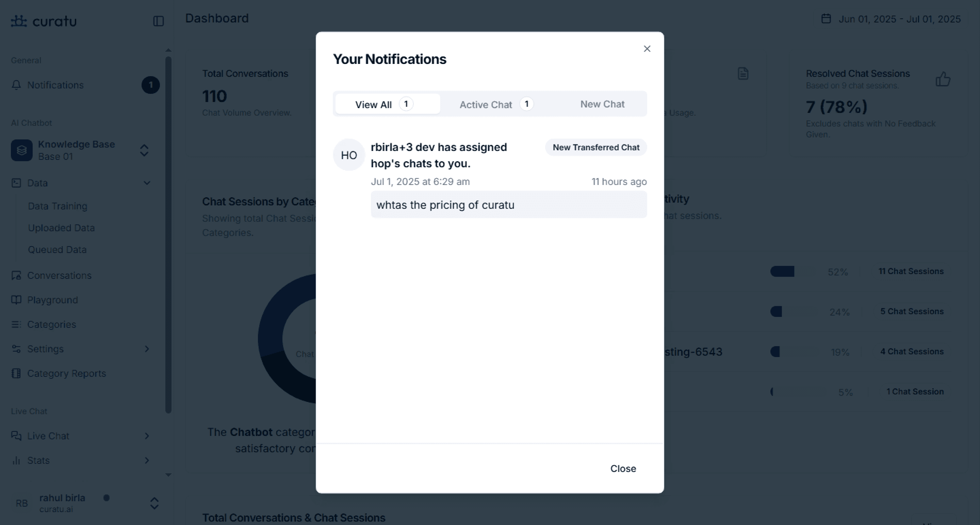Open the Knowledge Base switcher chevrons
This screenshot has width=980, height=525.
144,151
